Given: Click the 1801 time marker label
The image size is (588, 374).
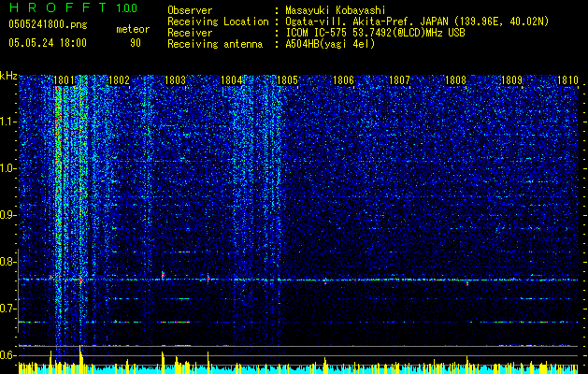Looking at the screenshot, I should [64, 79].
